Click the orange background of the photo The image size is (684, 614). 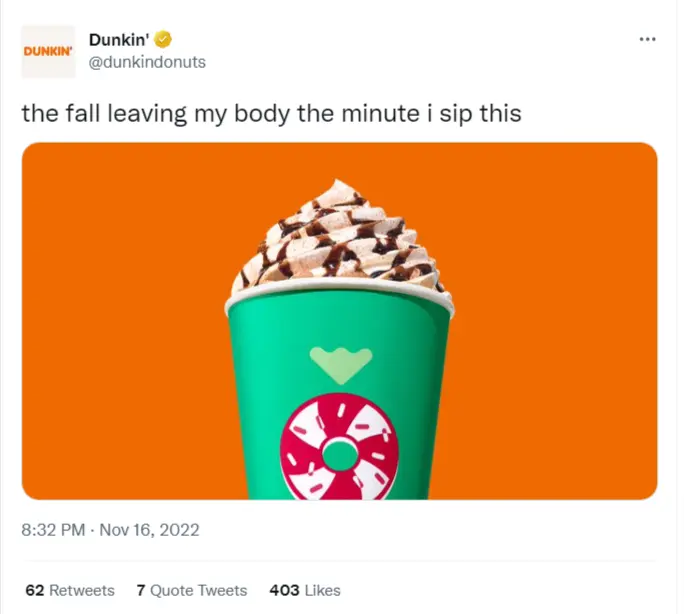click(x=120, y=320)
